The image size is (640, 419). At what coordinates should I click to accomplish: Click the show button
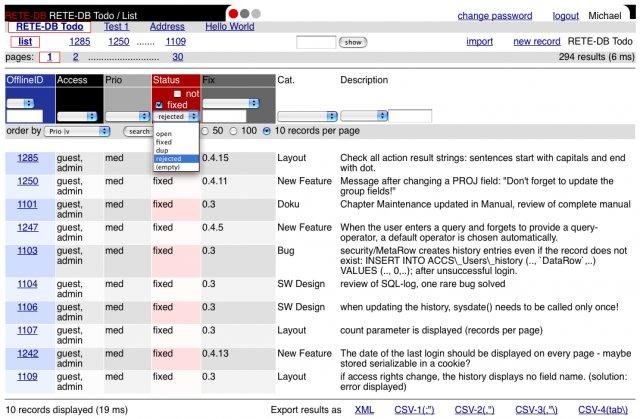coord(353,42)
